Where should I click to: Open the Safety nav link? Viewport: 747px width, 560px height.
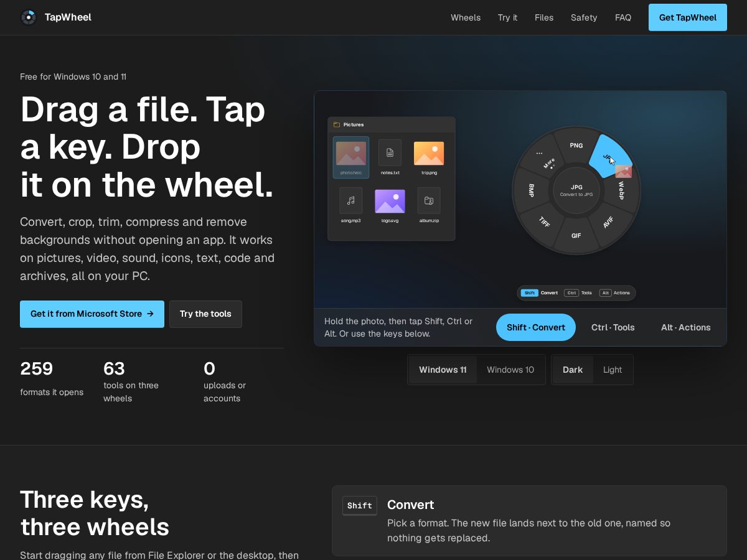[x=584, y=17]
